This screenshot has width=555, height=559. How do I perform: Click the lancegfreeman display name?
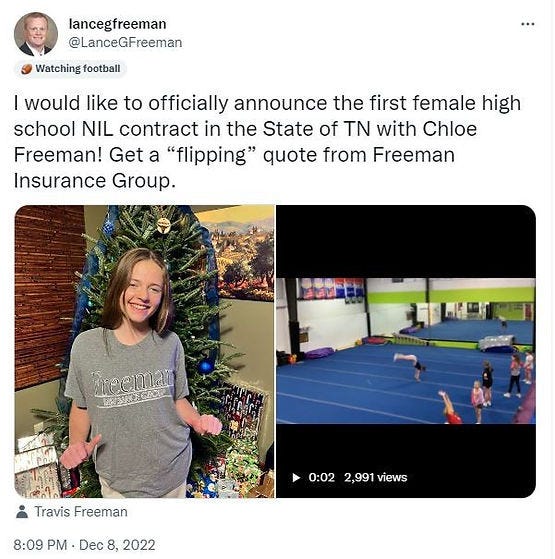[x=117, y=24]
